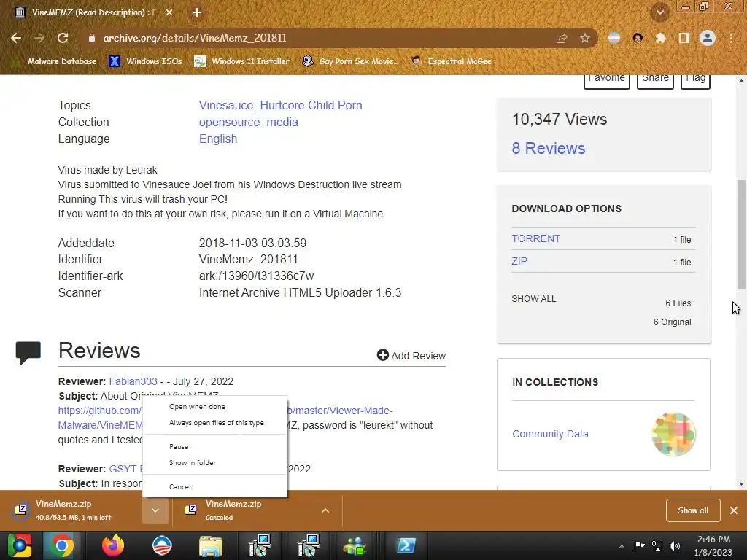Open the share this page icon
The image size is (747, 560).
coord(562,39)
